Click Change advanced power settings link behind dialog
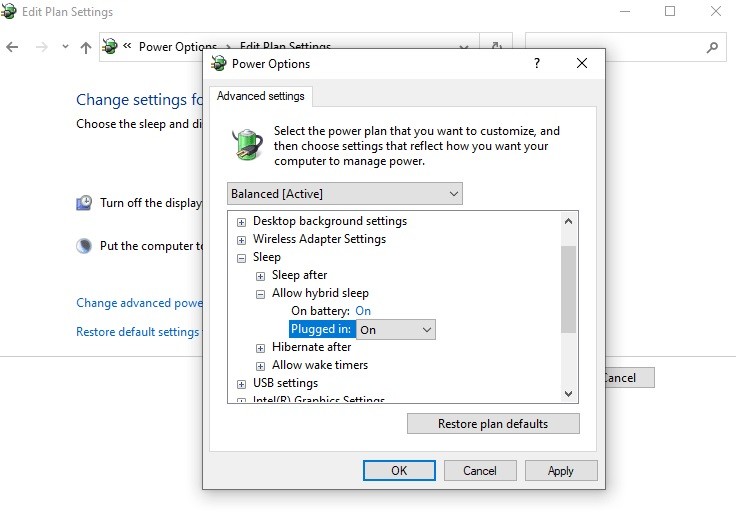736x530 pixels. 139,303
